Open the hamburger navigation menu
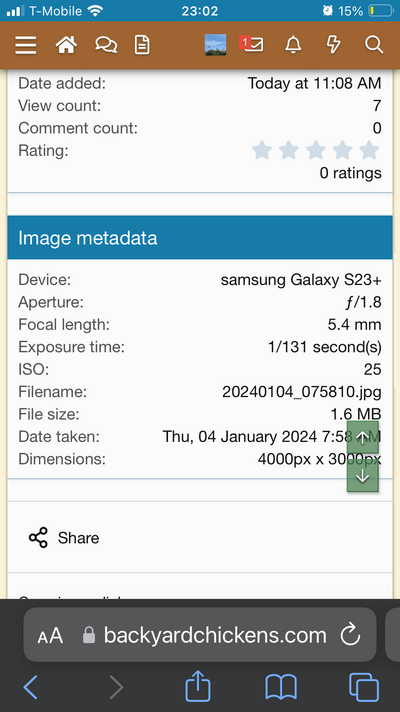This screenshot has height=712, width=400. click(25, 45)
